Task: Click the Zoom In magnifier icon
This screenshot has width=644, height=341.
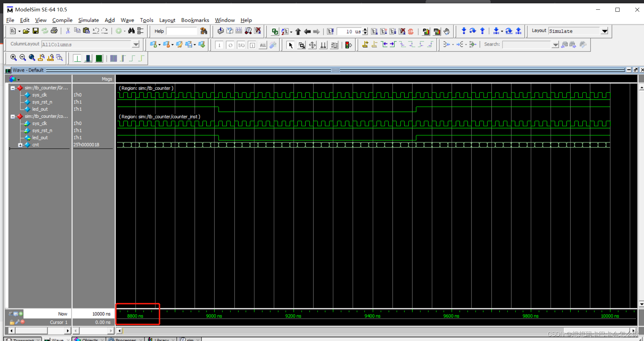Action: click(13, 58)
